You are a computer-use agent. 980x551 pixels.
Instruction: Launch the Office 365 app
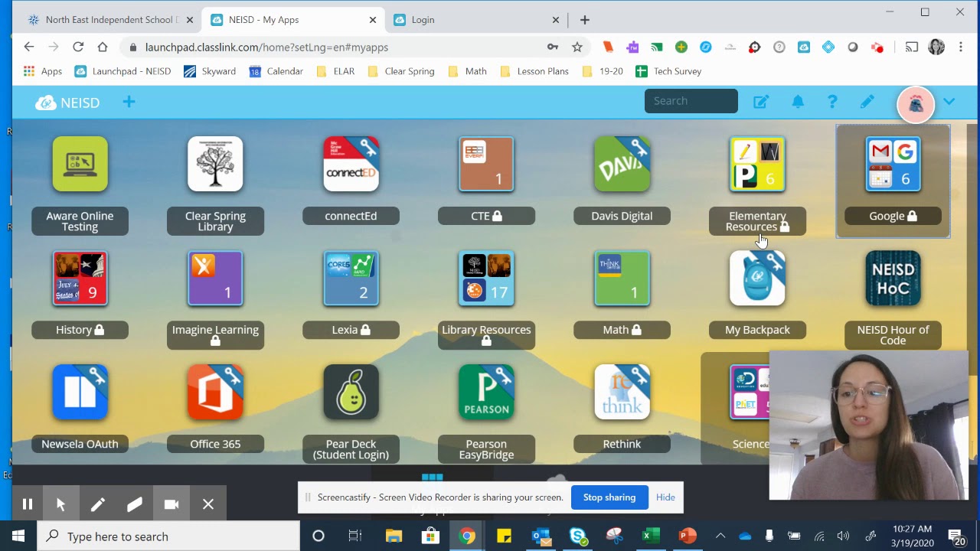(215, 392)
